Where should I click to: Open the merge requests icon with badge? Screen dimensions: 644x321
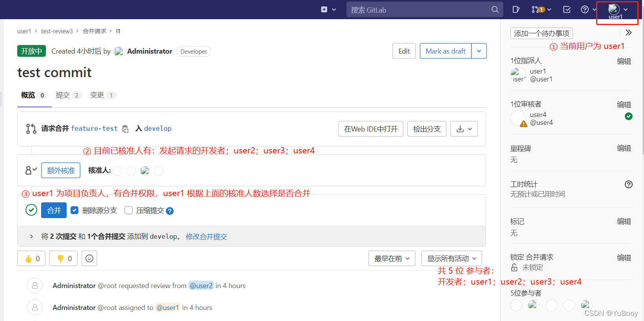tap(538, 9)
